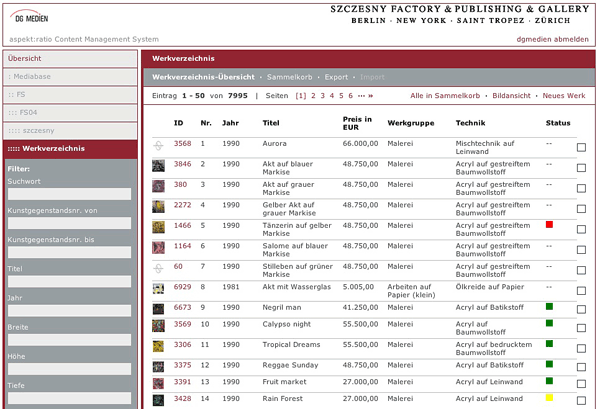Expand the Mediabase sidebar entry
Viewport: 600px width, 409px height.
(69, 76)
